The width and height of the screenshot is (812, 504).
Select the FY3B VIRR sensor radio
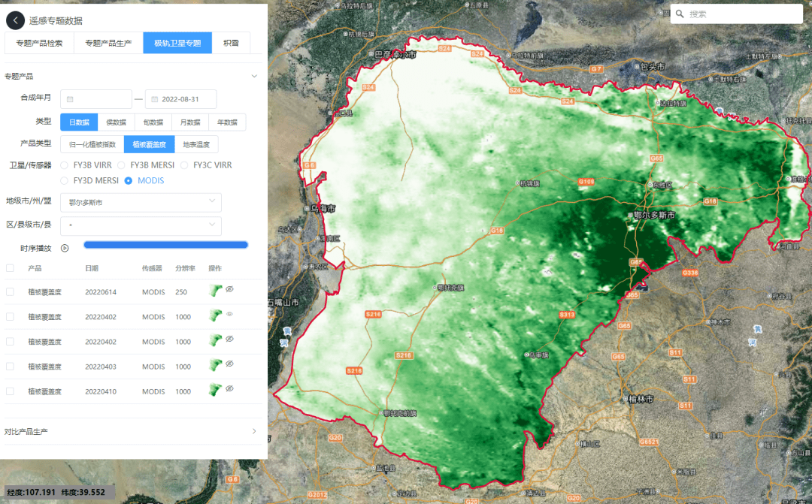point(64,165)
